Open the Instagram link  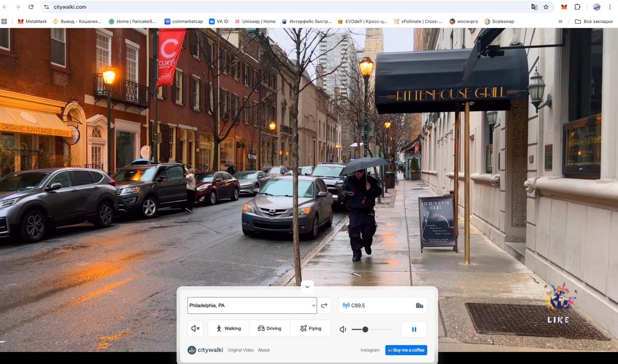[370, 350]
